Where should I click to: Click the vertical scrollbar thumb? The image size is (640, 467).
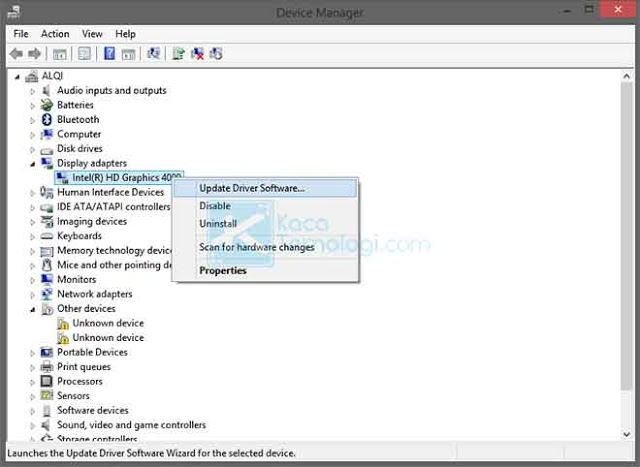(x=627, y=236)
